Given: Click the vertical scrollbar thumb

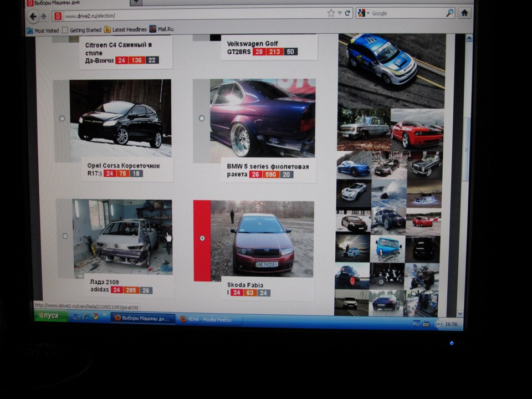Looking at the screenshot, I should pyautogui.click(x=467, y=149).
